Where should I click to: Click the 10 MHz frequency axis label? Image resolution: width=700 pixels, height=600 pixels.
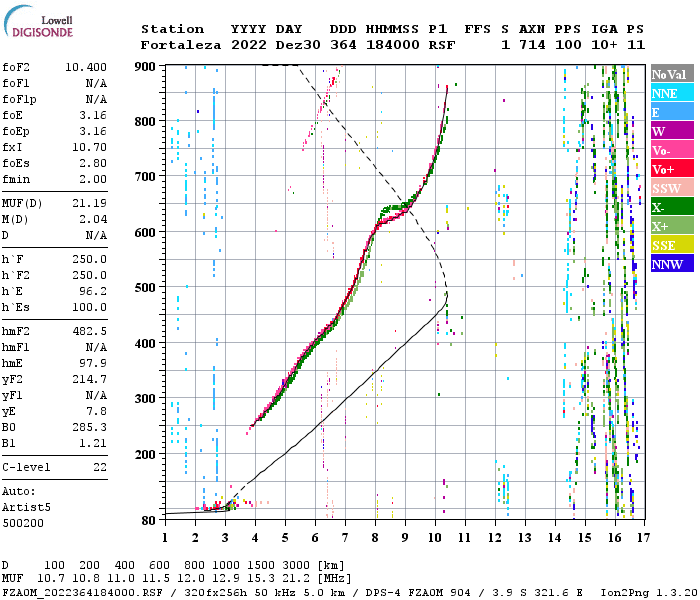[x=435, y=538]
